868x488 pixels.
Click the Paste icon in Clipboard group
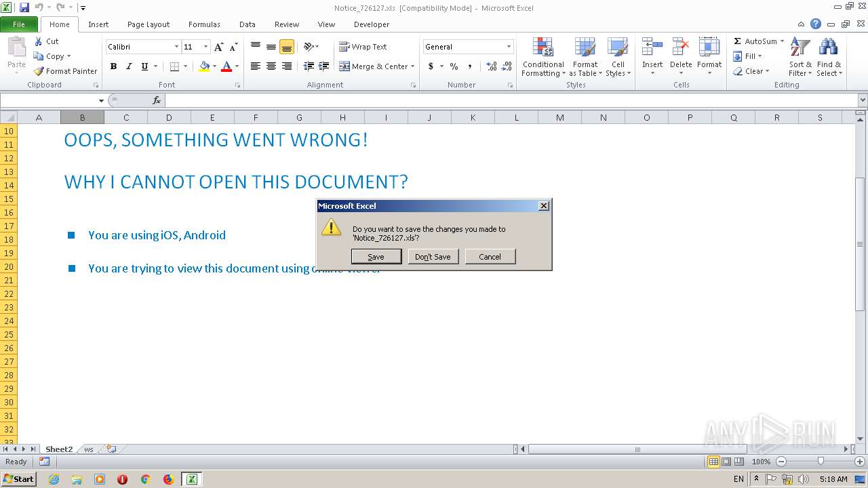pyautogui.click(x=16, y=47)
